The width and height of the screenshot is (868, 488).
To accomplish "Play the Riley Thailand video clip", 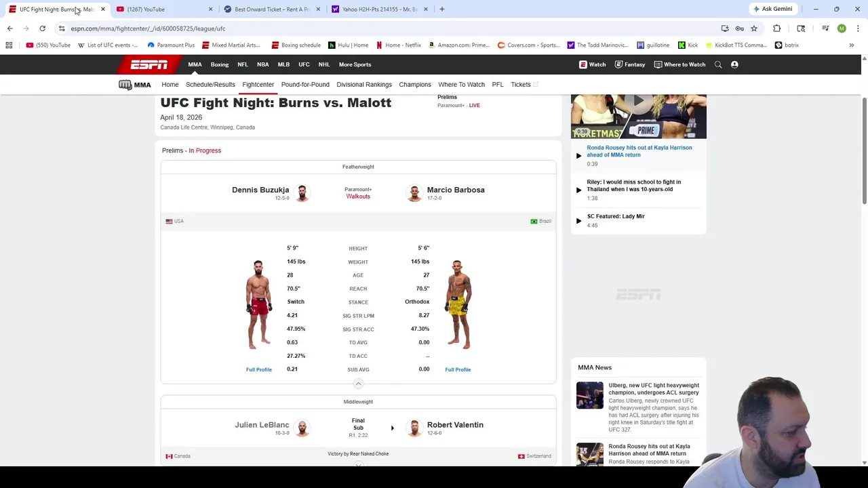I will tap(578, 190).
